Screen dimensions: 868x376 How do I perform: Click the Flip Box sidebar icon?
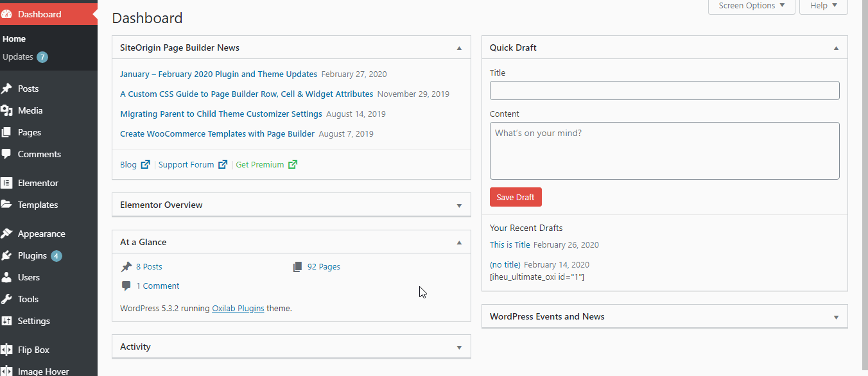point(6,350)
